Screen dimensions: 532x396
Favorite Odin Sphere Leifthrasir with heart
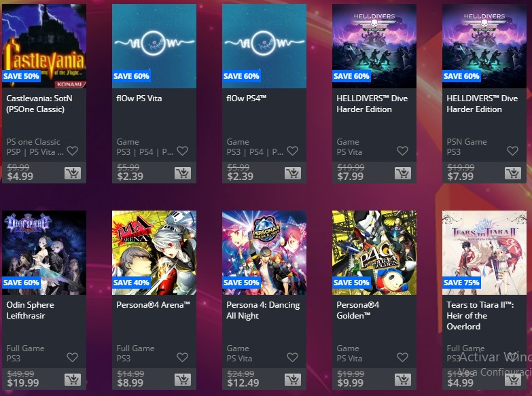pos(72,357)
